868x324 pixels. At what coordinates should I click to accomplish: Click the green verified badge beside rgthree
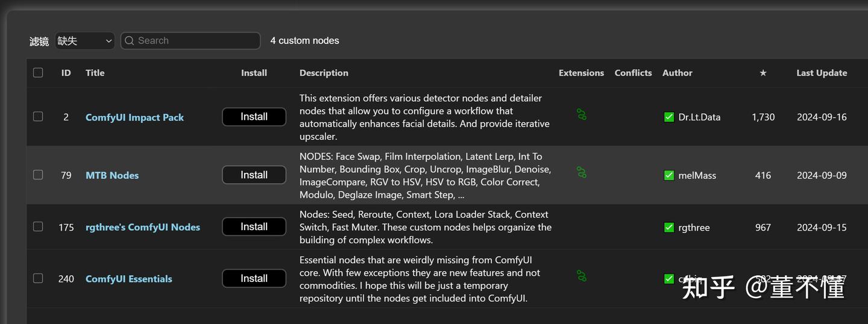tap(668, 228)
